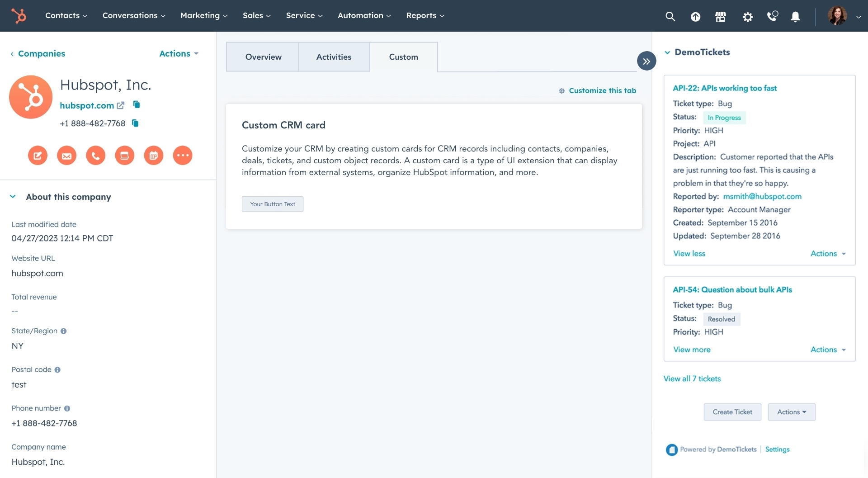The image size is (868, 478).
Task: Click the upgrade arrow icon
Action: pyautogui.click(x=695, y=17)
